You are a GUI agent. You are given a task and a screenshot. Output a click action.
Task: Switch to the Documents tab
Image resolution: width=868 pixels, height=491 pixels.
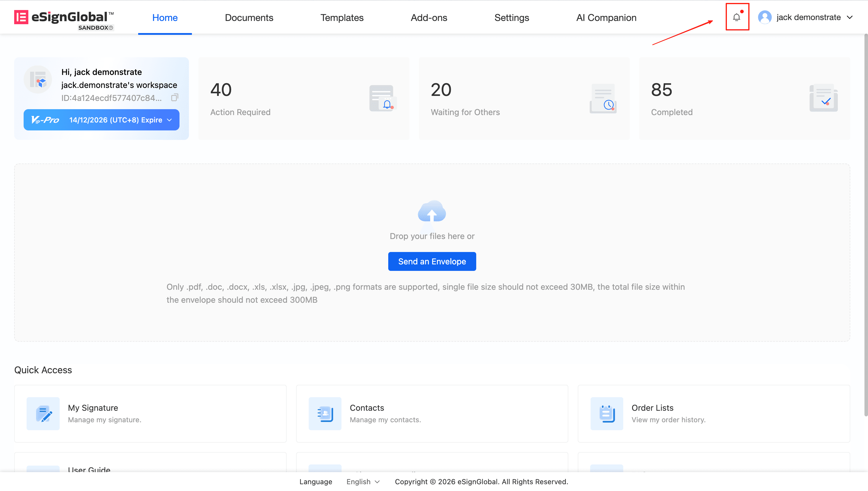coord(249,17)
